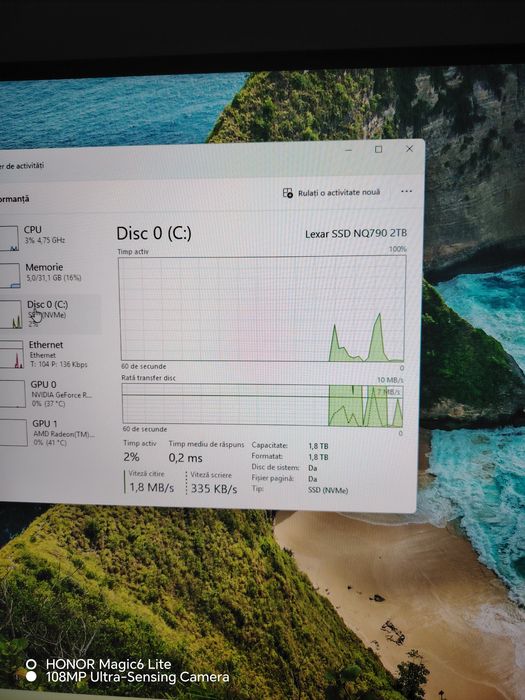525x700 pixels.
Task: Click the '335 KB/s' write speed value
Action: [214, 489]
